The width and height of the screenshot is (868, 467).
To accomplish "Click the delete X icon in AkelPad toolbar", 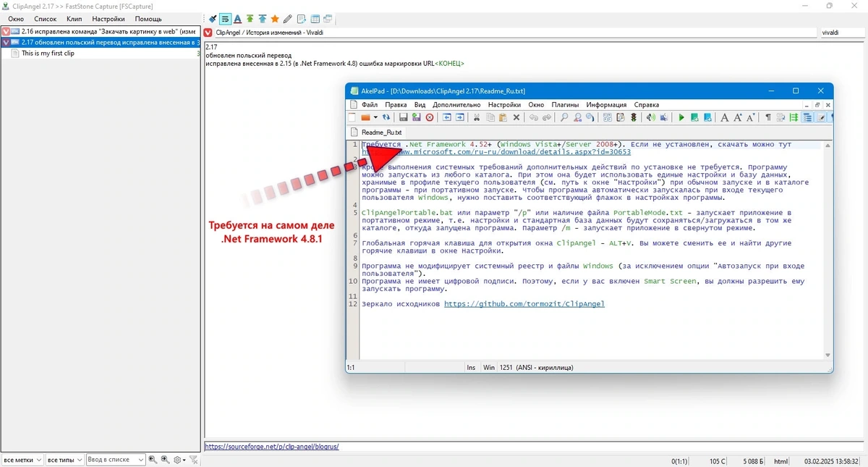I will click(516, 117).
